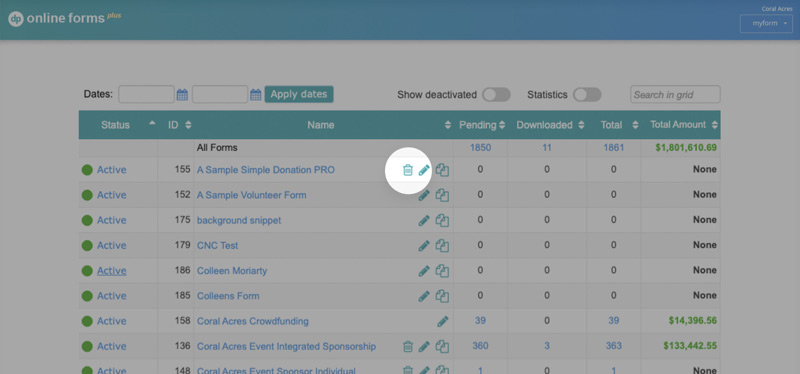This screenshot has width=800, height=374.
Task: Select the $1,801,610.69 total amount
Action: tap(686, 148)
